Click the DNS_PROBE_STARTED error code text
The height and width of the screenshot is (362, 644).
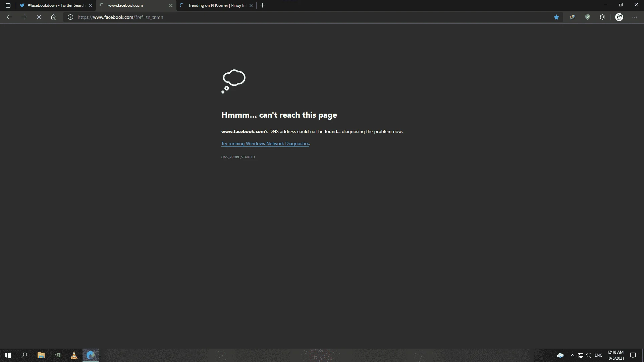tap(238, 157)
